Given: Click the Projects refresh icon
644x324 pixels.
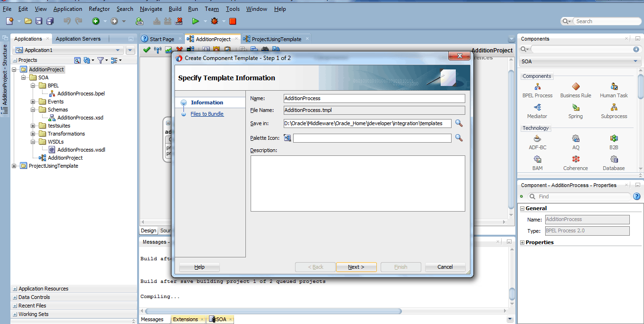Looking at the screenshot, I should (x=87, y=60).
